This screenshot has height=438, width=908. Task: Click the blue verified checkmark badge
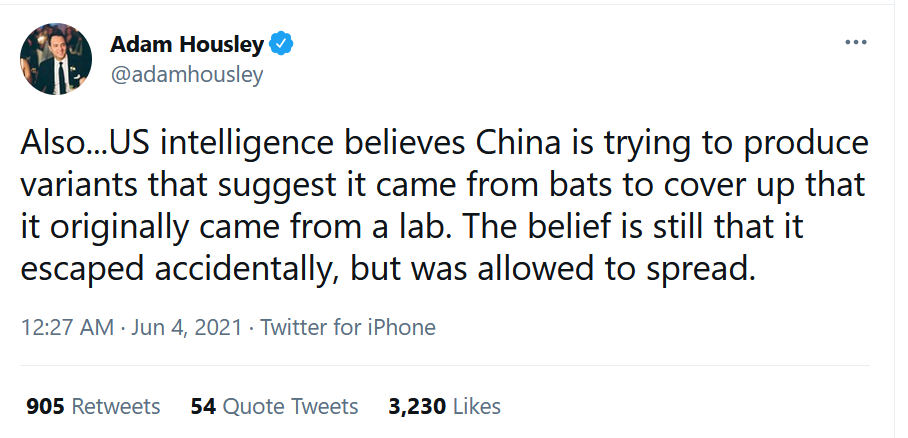click(x=284, y=45)
